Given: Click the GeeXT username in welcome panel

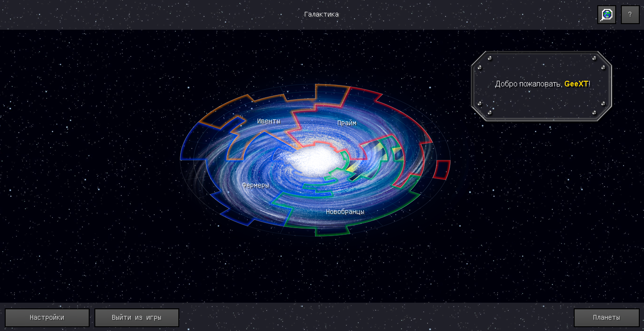Looking at the screenshot, I should pyautogui.click(x=576, y=84).
